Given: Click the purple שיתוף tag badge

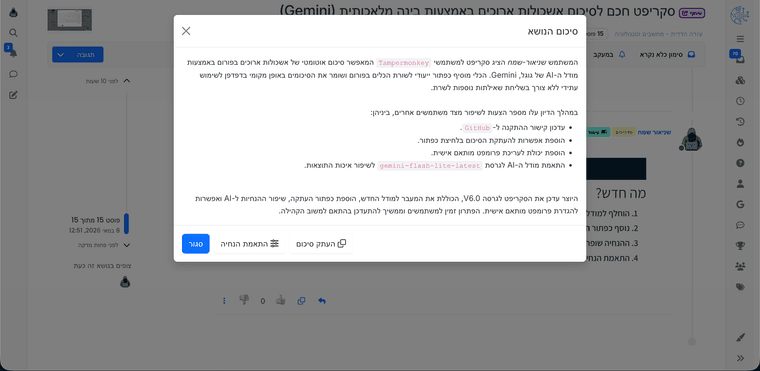Looking at the screenshot, I should (x=692, y=13).
